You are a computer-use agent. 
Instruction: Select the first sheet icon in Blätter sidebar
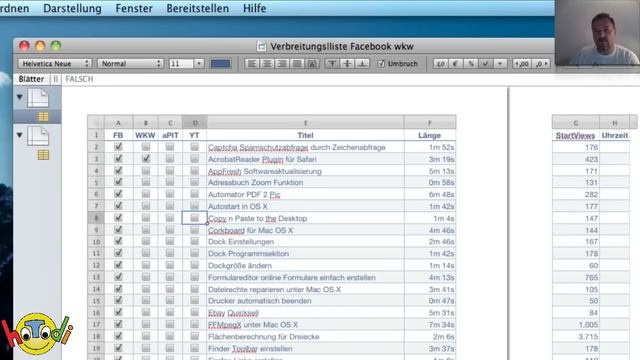click(x=38, y=98)
